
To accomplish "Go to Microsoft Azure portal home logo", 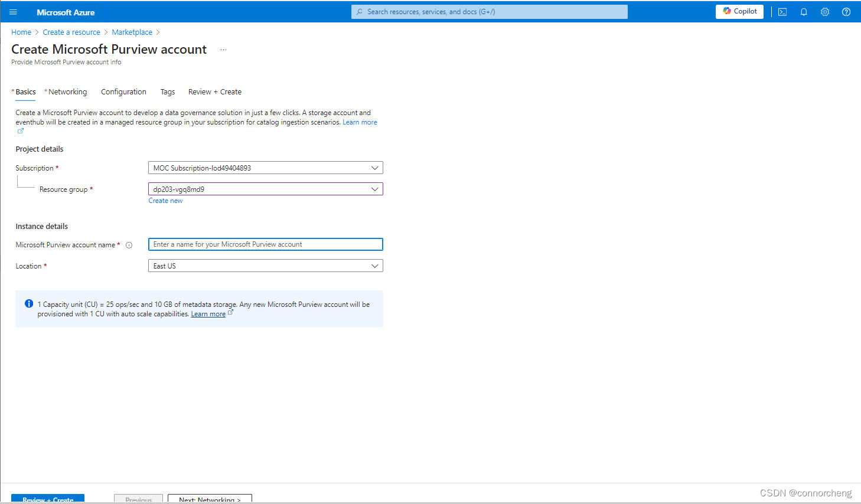I will 66,12.
